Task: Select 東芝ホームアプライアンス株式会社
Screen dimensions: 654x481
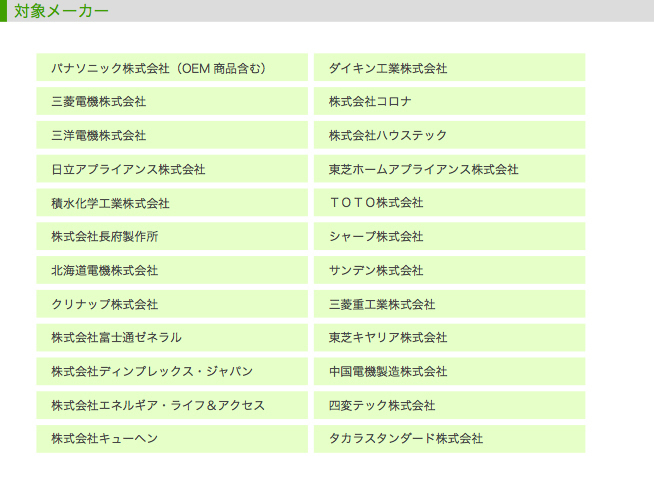Action: 449,169
